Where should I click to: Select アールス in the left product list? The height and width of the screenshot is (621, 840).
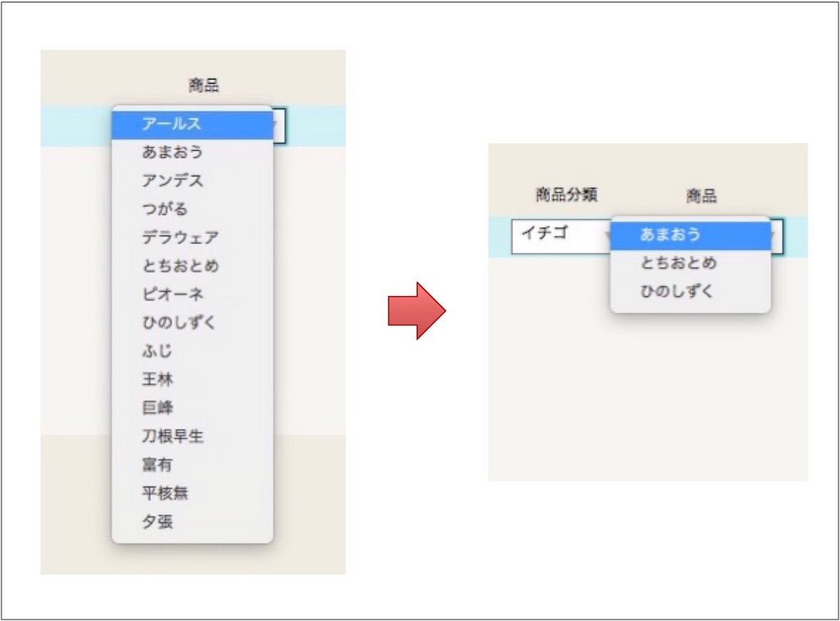192,125
